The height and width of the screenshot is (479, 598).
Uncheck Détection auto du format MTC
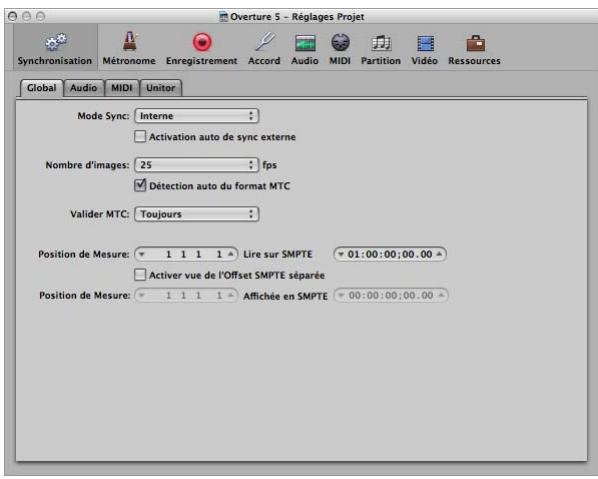140,185
